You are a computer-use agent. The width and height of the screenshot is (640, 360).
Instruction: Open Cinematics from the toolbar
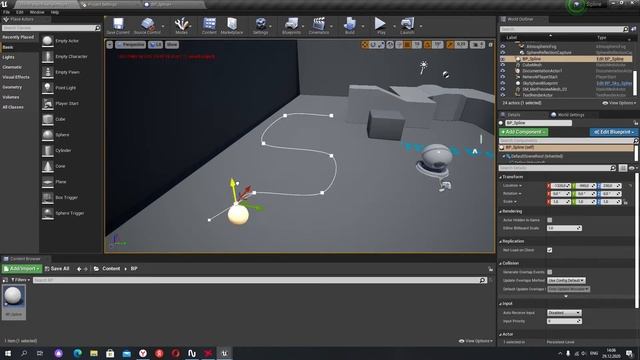319,24
